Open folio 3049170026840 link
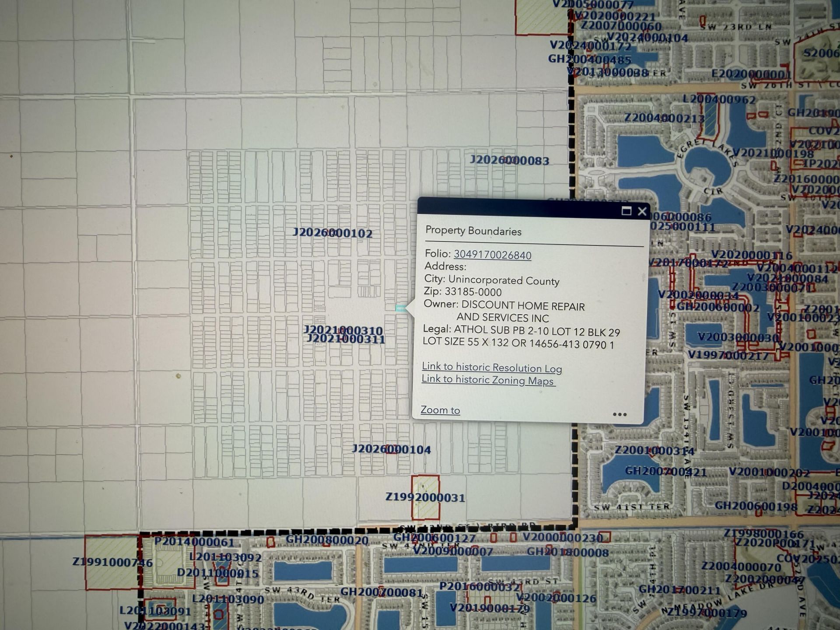The height and width of the screenshot is (630, 840). coord(492,255)
